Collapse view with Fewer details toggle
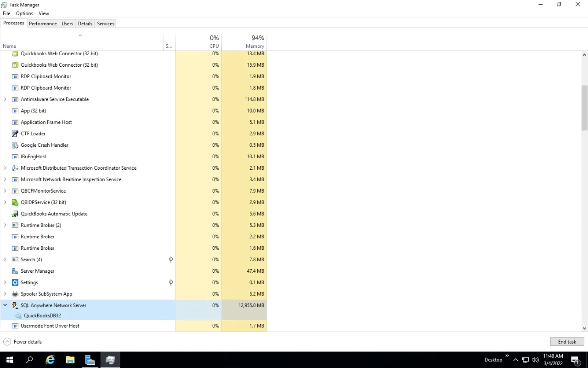The image size is (588, 368). 23,342
